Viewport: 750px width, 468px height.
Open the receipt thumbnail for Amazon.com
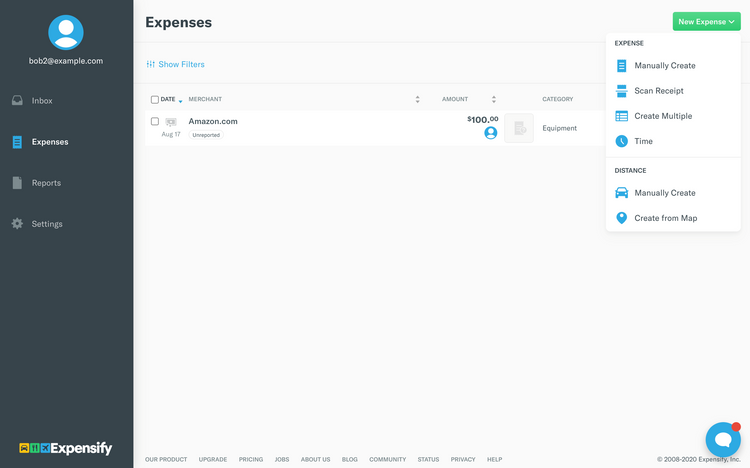tap(519, 128)
